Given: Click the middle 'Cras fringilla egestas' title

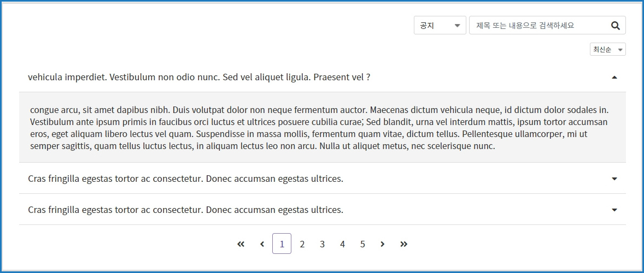Looking at the screenshot, I should coord(185,179).
